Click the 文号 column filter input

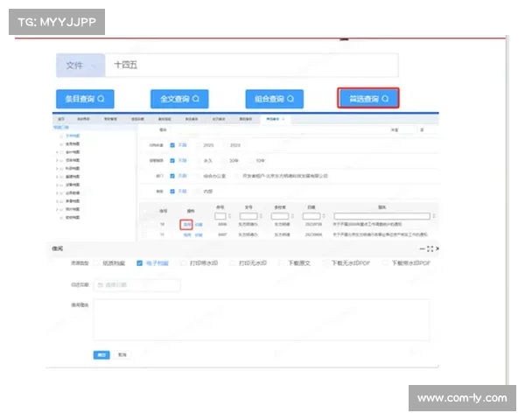[248, 216]
